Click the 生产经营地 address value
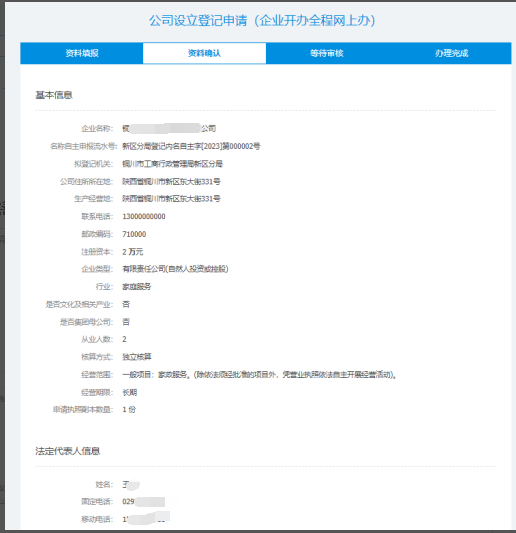 [x=171, y=199]
